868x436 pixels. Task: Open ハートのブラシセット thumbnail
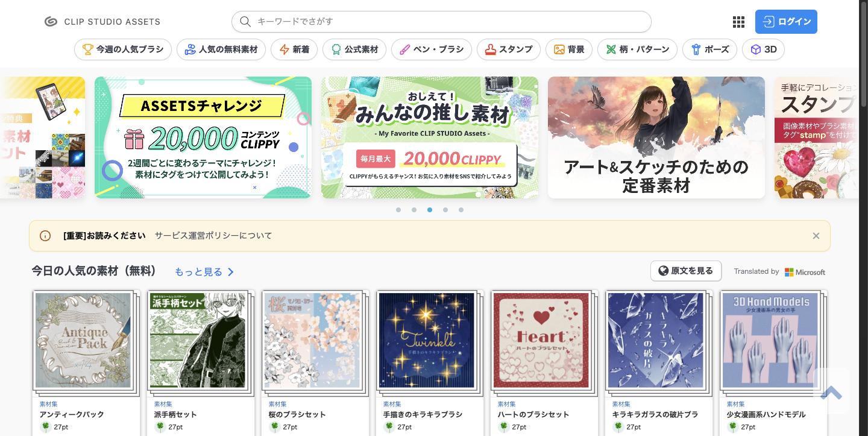coord(541,341)
